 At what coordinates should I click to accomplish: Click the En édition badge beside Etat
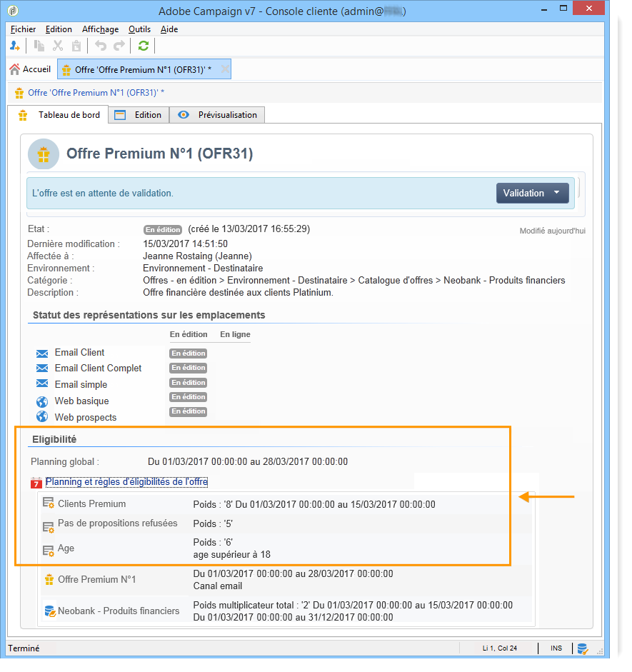point(163,230)
